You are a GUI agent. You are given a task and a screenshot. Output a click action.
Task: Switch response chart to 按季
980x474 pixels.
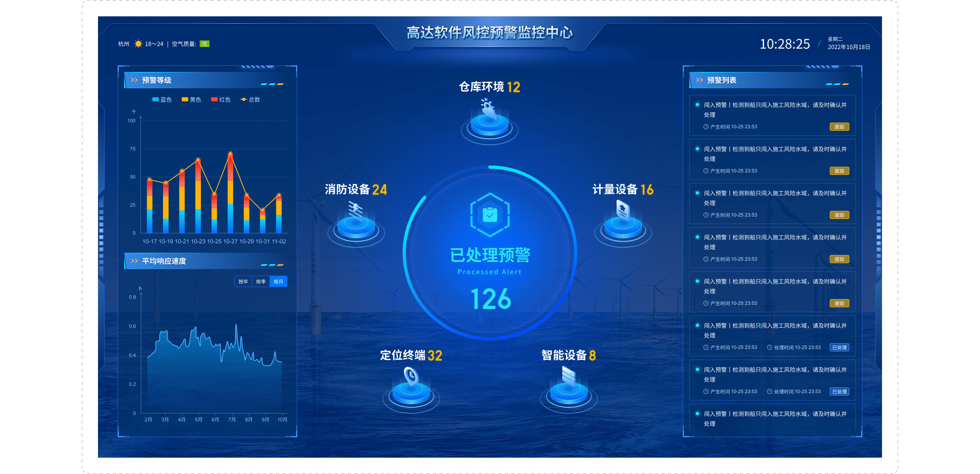tap(261, 282)
